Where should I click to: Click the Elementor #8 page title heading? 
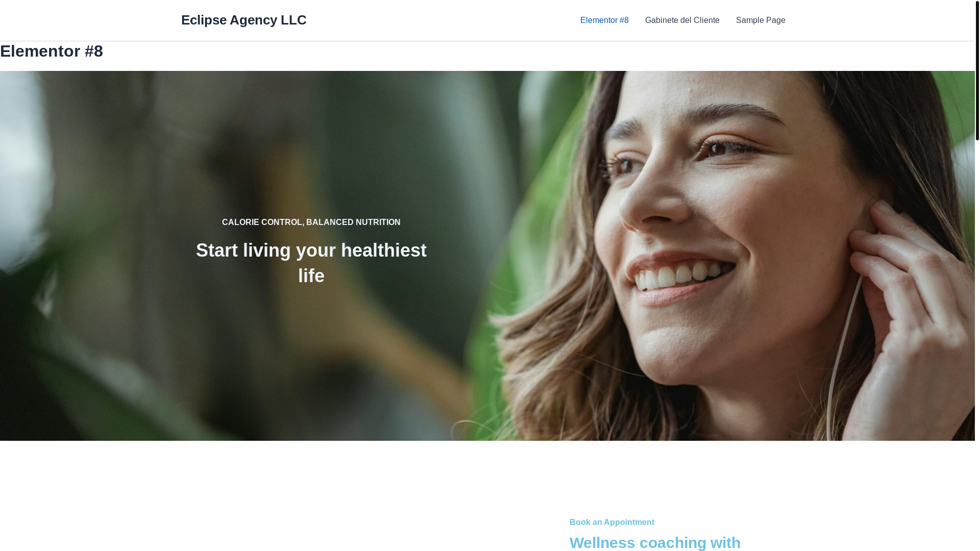coord(52,51)
